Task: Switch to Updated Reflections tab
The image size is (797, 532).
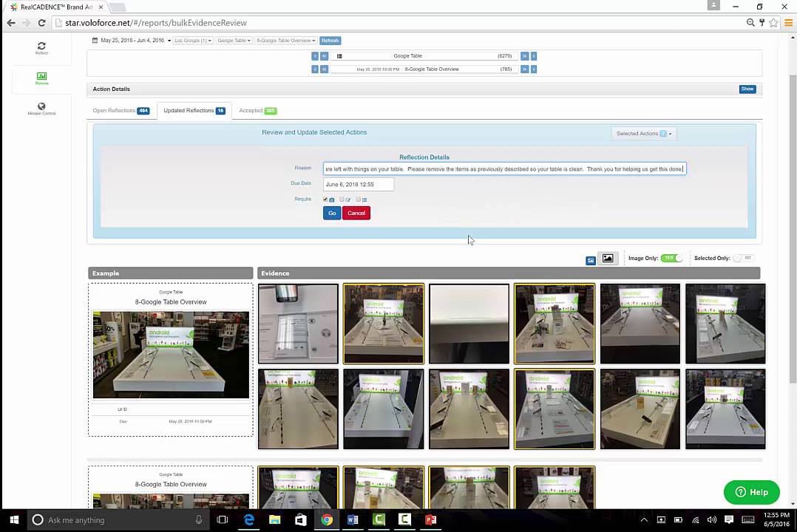Action: click(194, 110)
